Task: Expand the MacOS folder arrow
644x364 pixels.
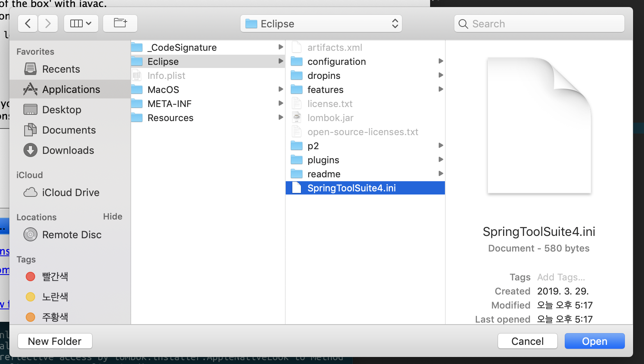Action: click(281, 89)
